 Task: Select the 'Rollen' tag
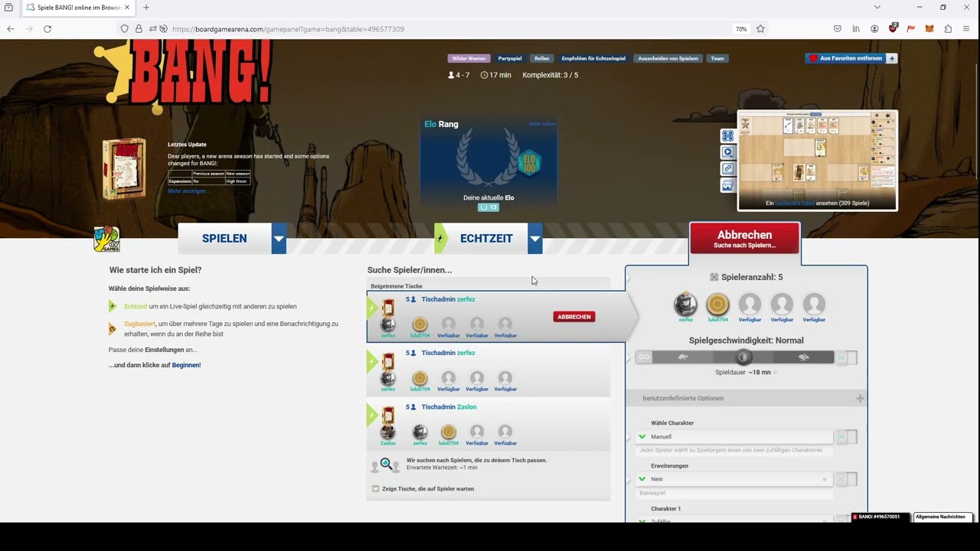pyautogui.click(x=542, y=58)
